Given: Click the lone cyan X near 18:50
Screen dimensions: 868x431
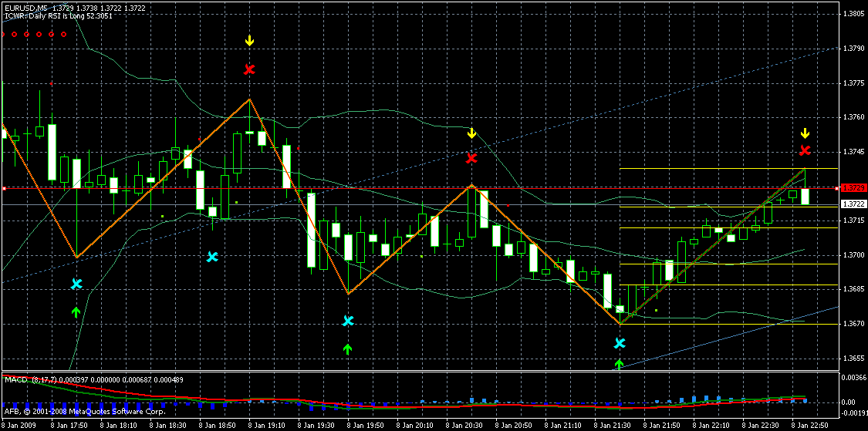Looking at the screenshot, I should (x=212, y=257).
